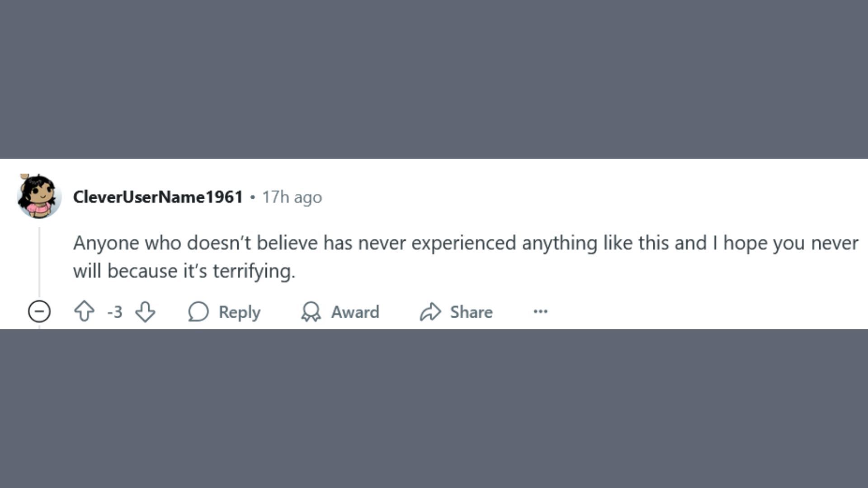Downvote the comment with the down arrow

click(x=145, y=312)
